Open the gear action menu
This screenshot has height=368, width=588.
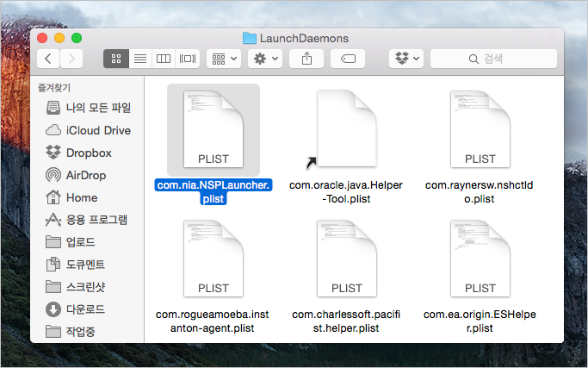coord(265,59)
